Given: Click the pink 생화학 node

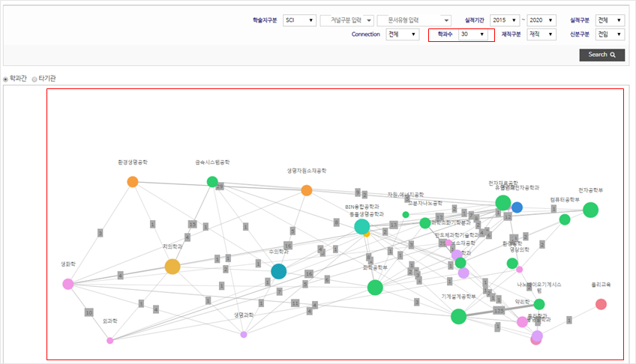Looking at the screenshot, I should click(68, 284).
